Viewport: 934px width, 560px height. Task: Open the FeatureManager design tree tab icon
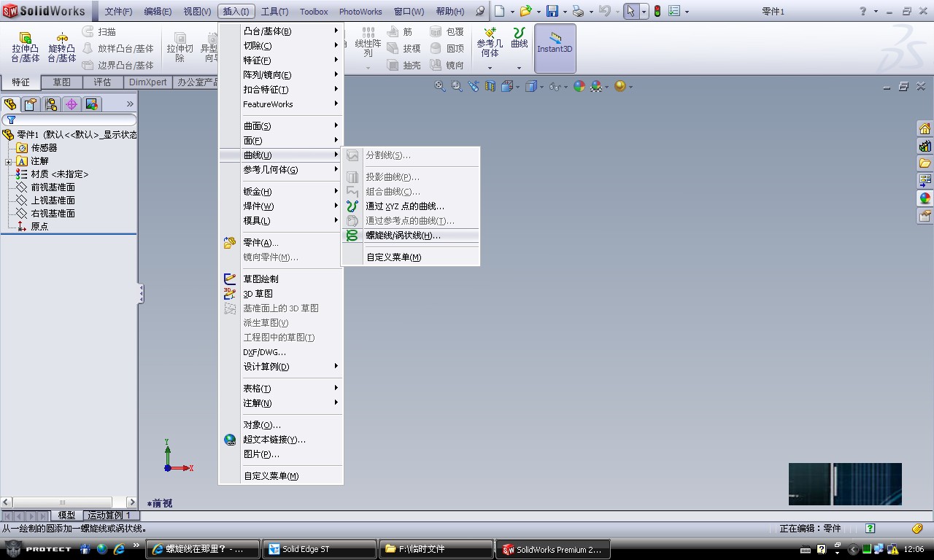click(10, 104)
